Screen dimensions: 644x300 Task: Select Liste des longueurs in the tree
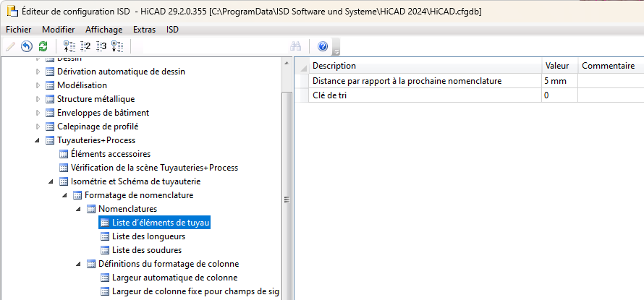[148, 236]
